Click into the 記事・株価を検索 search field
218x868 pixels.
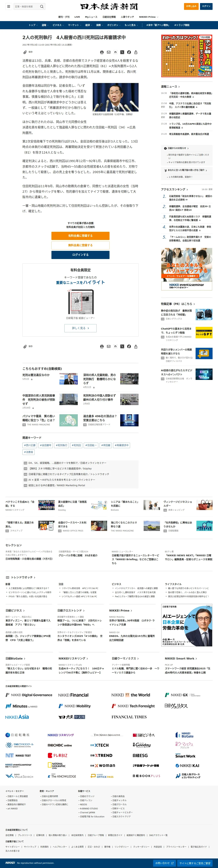point(26,6)
